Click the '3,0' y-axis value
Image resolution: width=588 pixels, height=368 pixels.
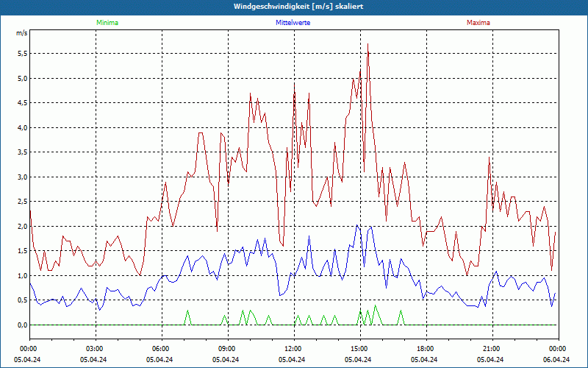[x=23, y=177]
